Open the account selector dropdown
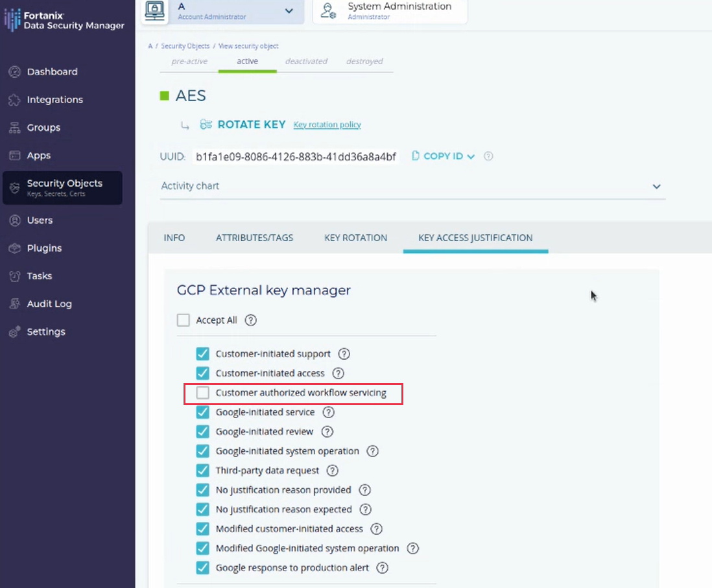The image size is (712, 588). (289, 11)
